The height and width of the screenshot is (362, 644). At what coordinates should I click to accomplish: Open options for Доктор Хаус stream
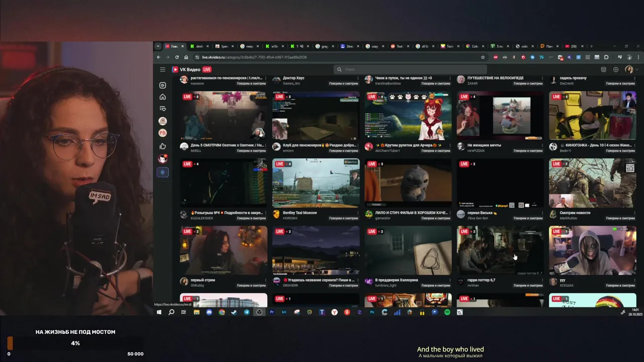(x=358, y=79)
